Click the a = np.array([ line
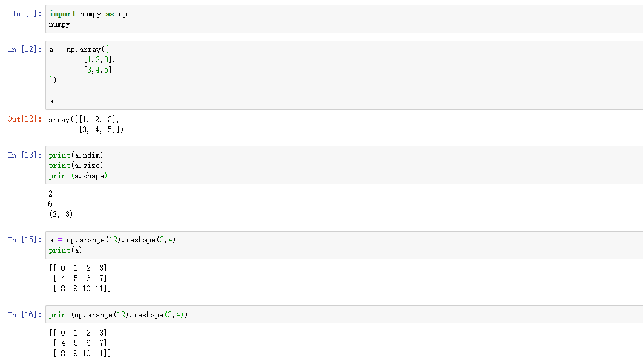The height and width of the screenshot is (364, 643). pyautogui.click(x=79, y=50)
